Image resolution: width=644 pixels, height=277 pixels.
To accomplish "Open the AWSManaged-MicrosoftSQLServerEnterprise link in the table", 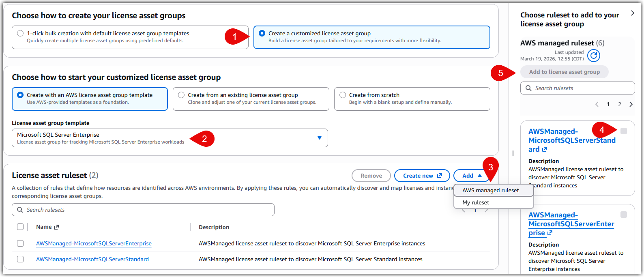I will tap(94, 243).
